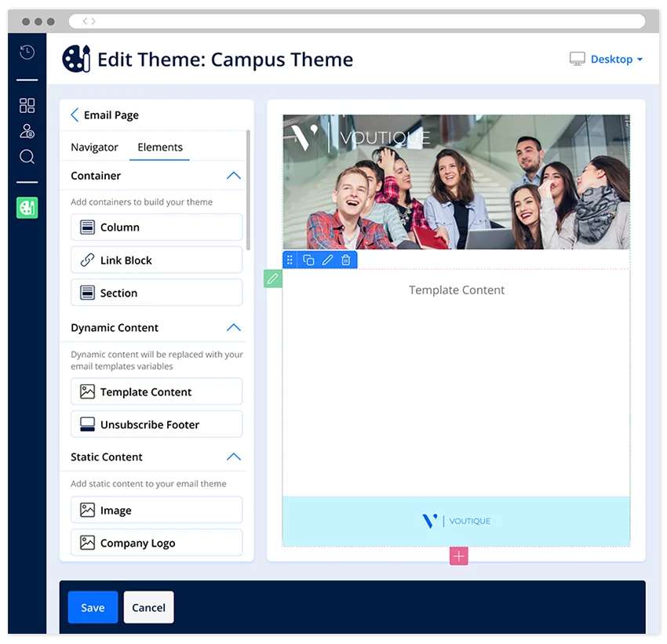667x644 pixels.
Task: Add the Company Logo element
Action: (x=156, y=542)
